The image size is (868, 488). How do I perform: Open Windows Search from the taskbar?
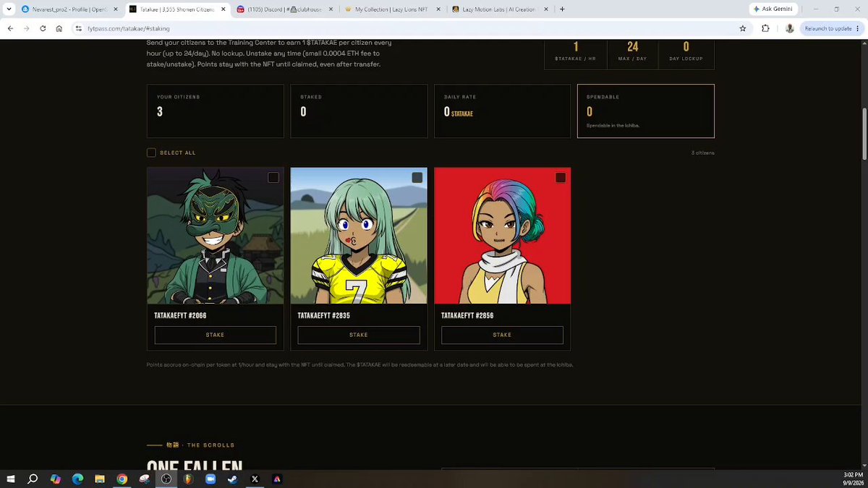[33, 479]
